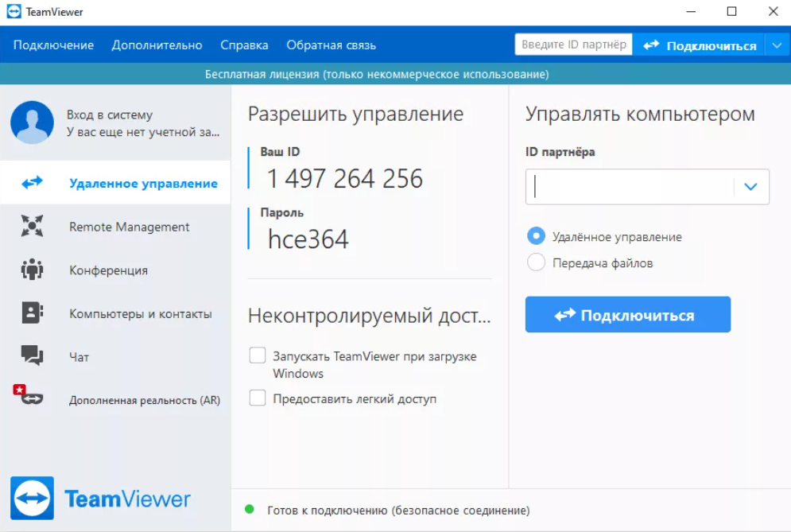Viewport: 791px width, 532px height.
Task: Select Удалённое управление radio button
Action: [536, 235]
